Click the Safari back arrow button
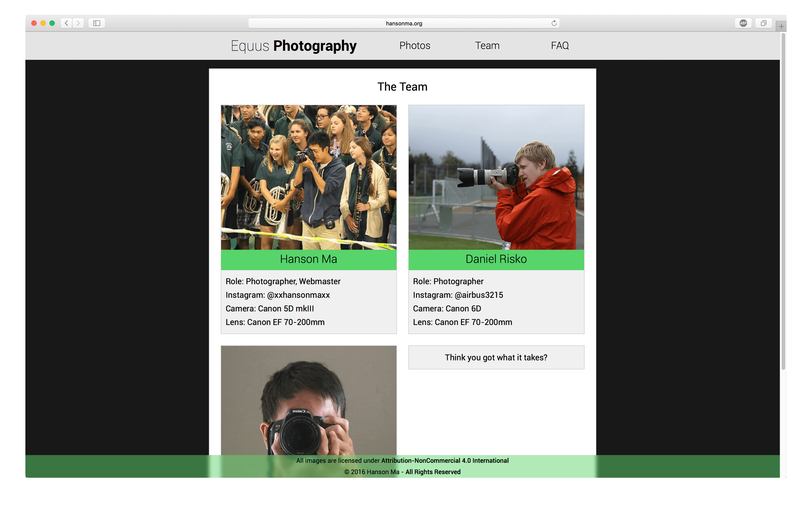812x514 pixels. tap(66, 23)
